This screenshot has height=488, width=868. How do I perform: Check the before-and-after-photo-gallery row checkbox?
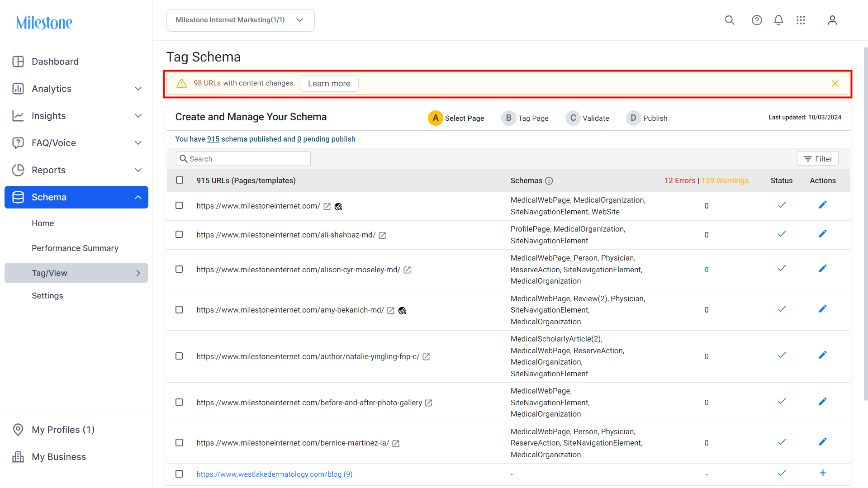pyautogui.click(x=179, y=403)
